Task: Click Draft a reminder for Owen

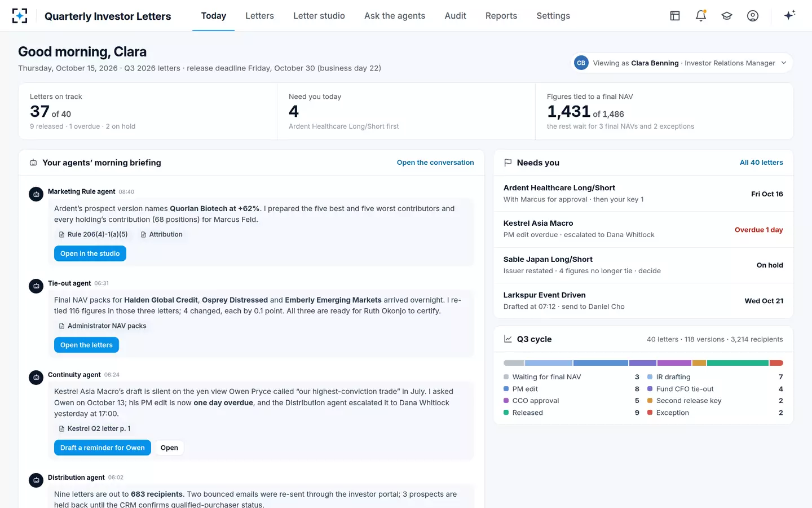Action: click(x=103, y=448)
